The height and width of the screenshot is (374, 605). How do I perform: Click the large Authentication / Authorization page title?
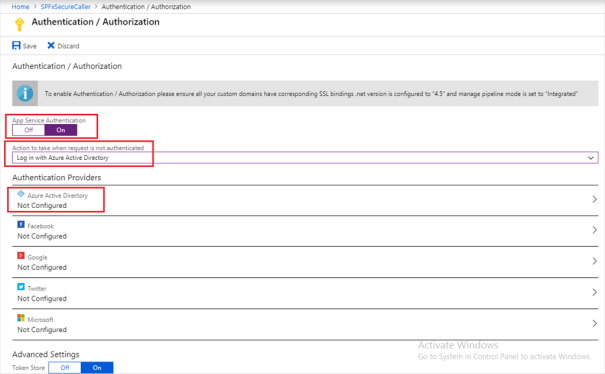coord(95,22)
